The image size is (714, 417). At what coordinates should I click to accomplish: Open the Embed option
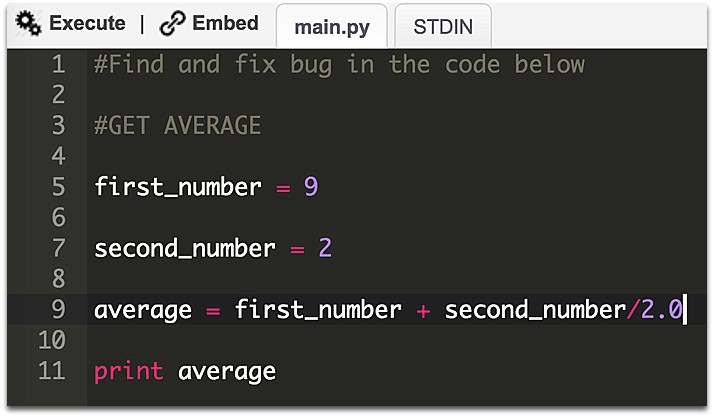click(x=225, y=23)
